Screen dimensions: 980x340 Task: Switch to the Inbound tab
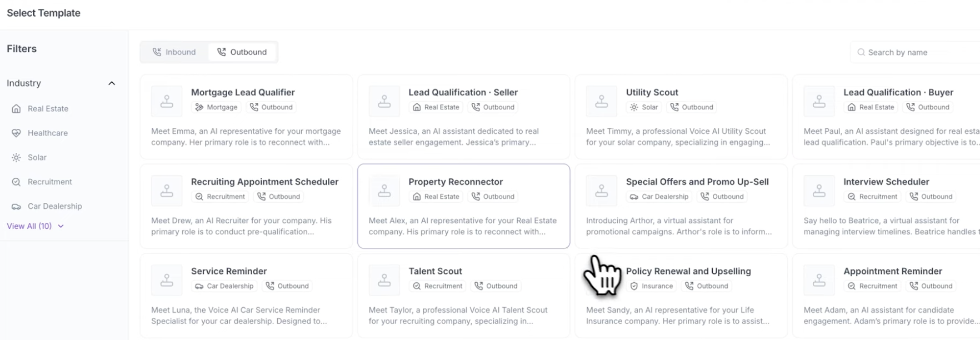pos(174,52)
